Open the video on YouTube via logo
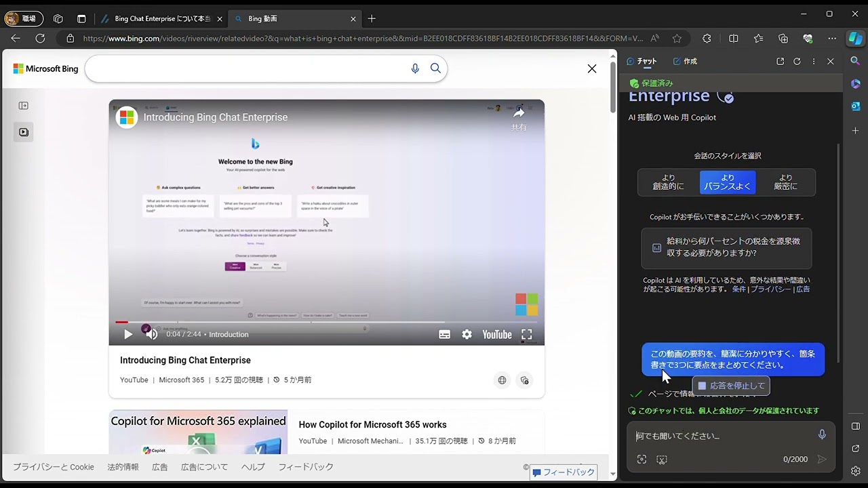 tap(497, 334)
